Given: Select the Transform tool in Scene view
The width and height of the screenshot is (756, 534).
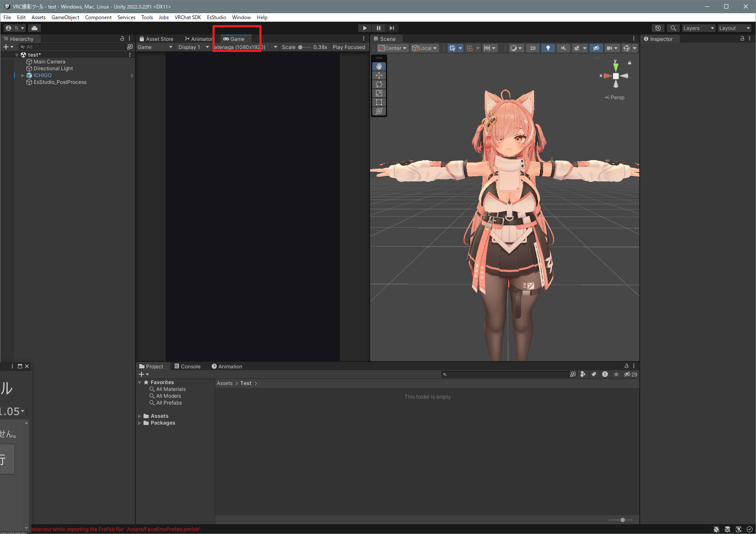Looking at the screenshot, I should point(379,111).
